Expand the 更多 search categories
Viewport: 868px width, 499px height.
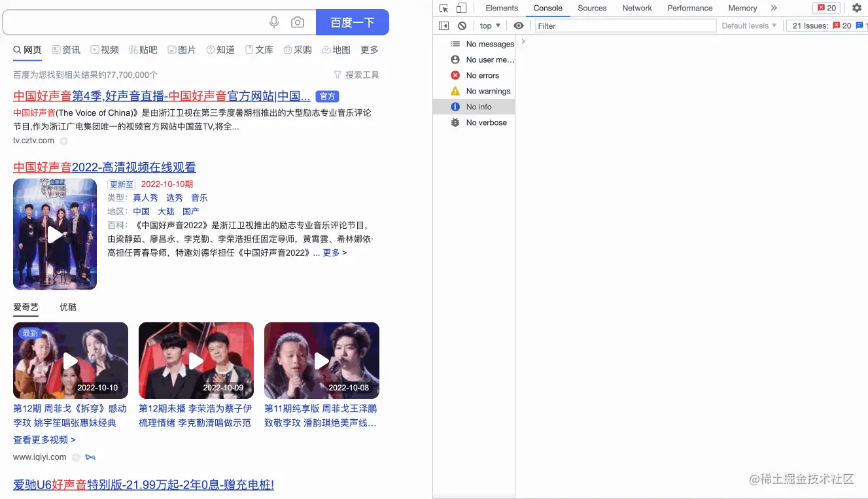[370, 50]
